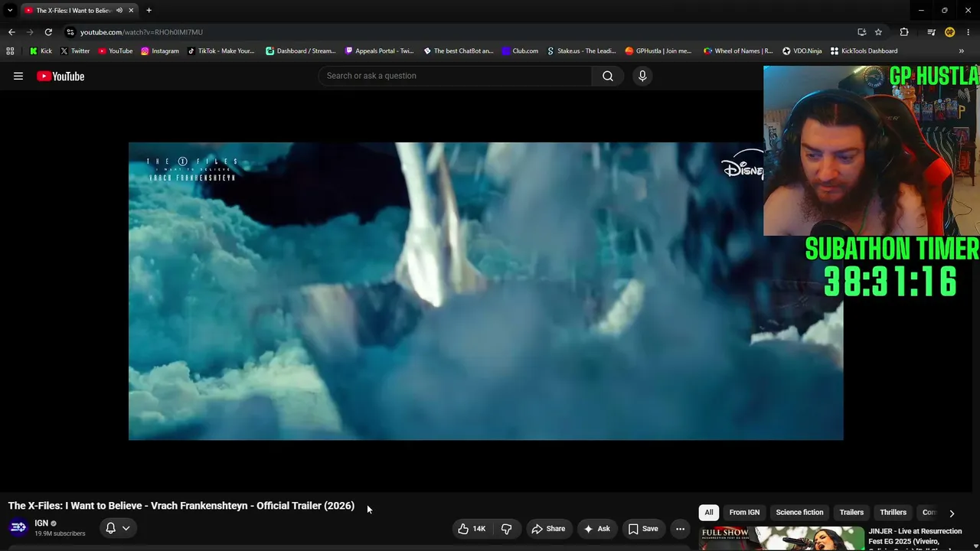The width and height of the screenshot is (980, 551).
Task: Open more actions for the video
Action: (x=680, y=529)
